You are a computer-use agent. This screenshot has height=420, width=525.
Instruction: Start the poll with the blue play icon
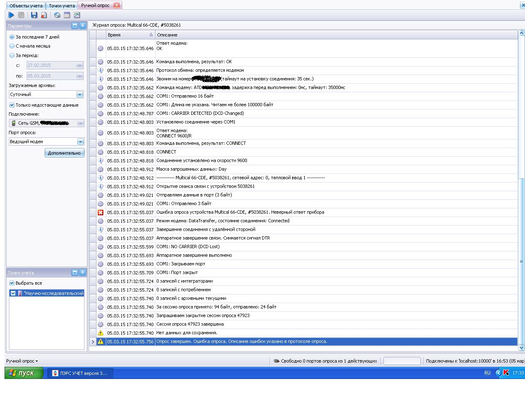[x=11, y=15]
